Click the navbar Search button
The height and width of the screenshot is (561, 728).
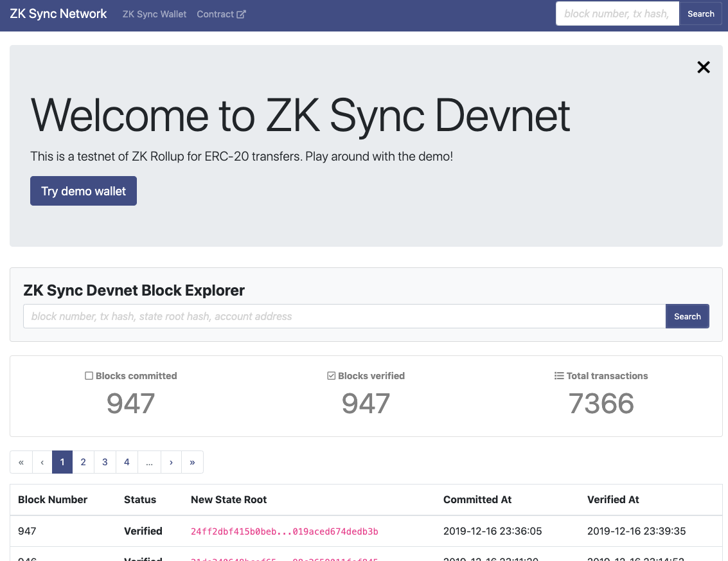(x=700, y=14)
